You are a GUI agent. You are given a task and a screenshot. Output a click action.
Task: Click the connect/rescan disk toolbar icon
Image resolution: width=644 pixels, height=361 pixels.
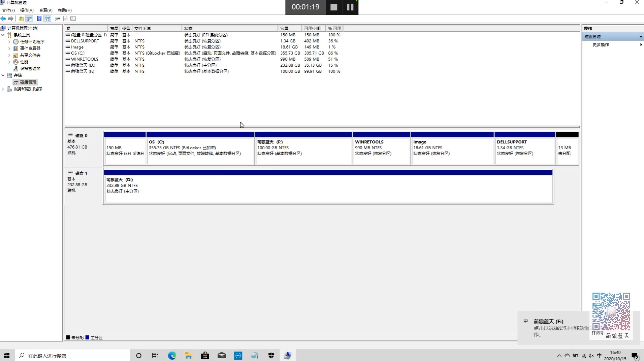(58, 19)
